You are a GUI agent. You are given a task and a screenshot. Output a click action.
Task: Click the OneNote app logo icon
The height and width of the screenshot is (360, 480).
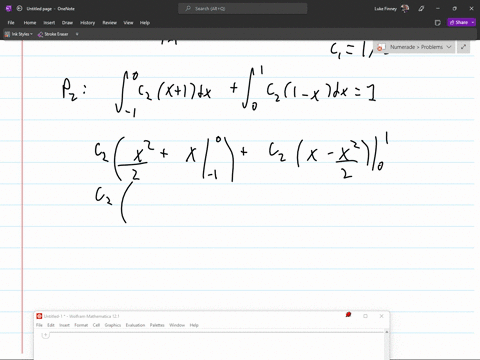pyautogui.click(x=9, y=9)
